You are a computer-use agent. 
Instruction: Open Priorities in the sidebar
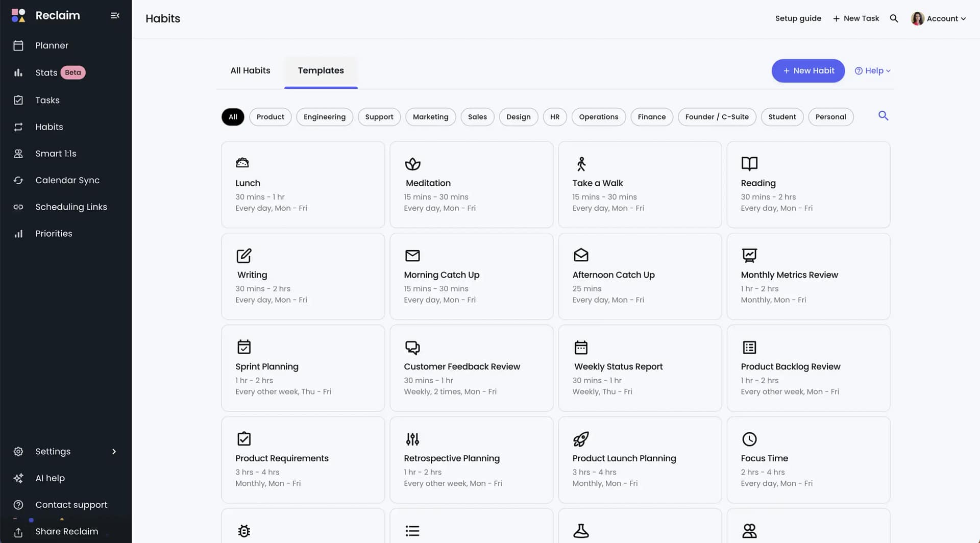(x=54, y=233)
